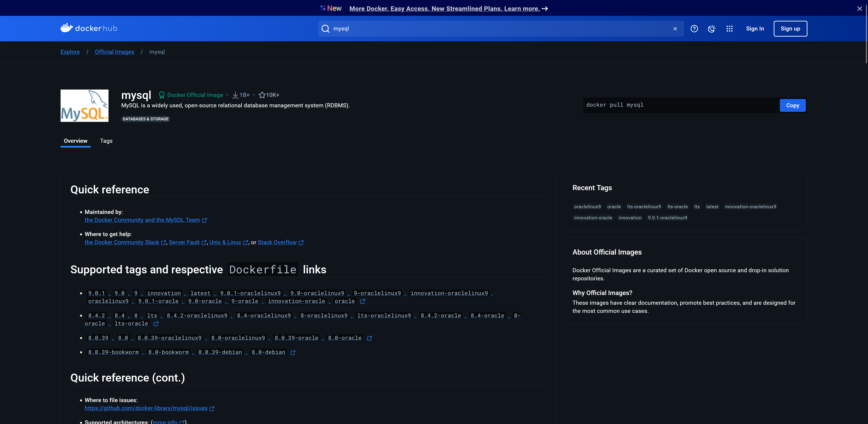The height and width of the screenshot is (424, 868).
Task: Click the 8.4.2-oraclelinux9 tag link
Action: (197, 316)
